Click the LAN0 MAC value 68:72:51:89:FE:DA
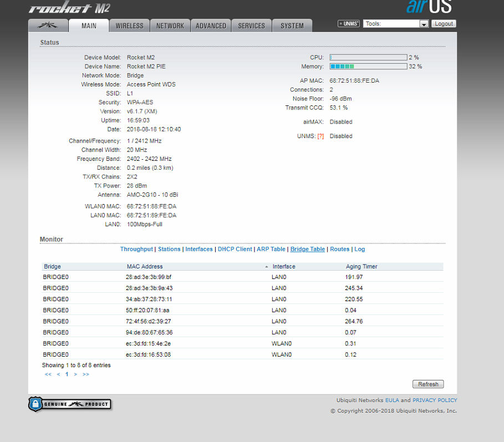The height and width of the screenshot is (442, 504). [151, 215]
